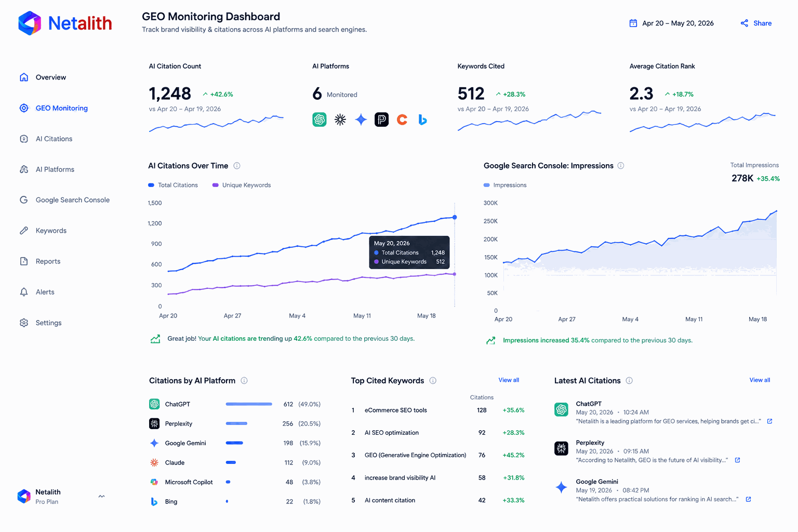Click the Alerts bell icon
This screenshot has width=798, height=532.
[x=24, y=292]
